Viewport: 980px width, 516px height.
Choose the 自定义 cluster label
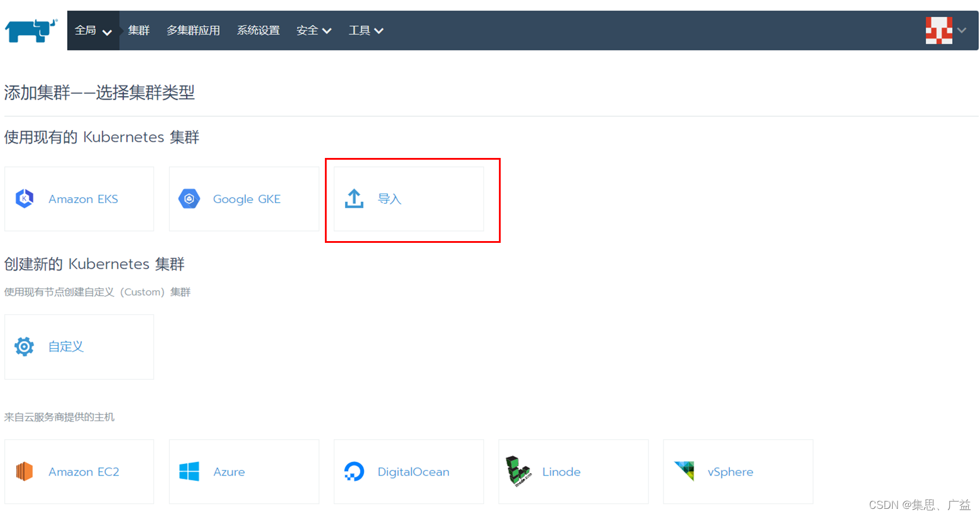(66, 346)
